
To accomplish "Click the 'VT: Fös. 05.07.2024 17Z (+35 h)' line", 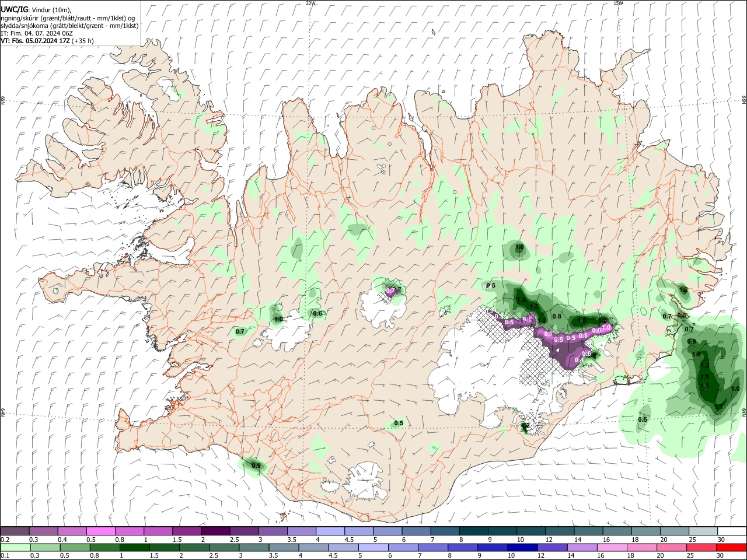I will (x=47, y=41).
